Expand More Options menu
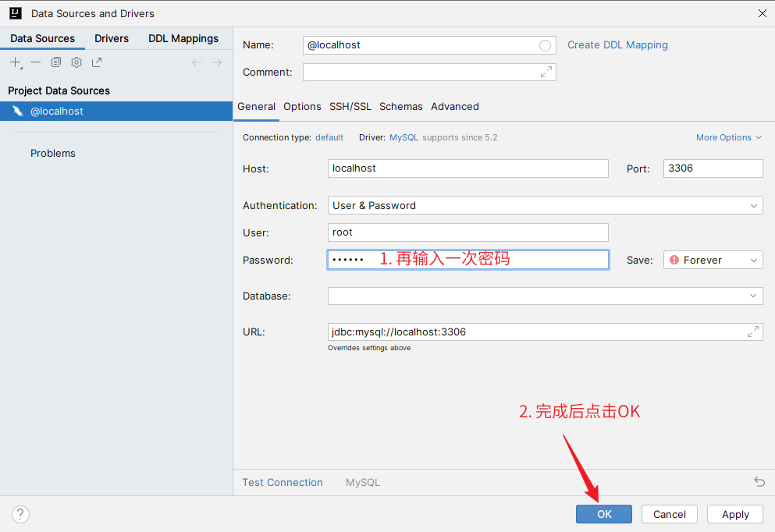Screen dimensions: 775x532 [x=729, y=137]
